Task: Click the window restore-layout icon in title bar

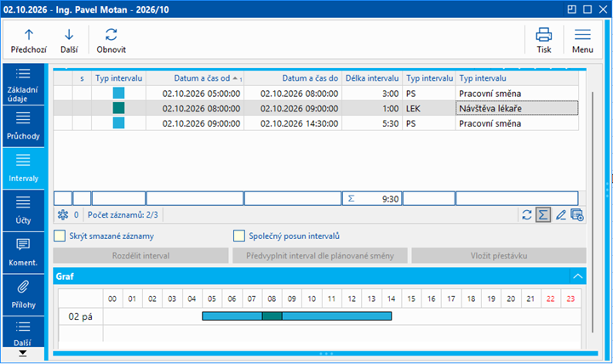Action: point(571,9)
